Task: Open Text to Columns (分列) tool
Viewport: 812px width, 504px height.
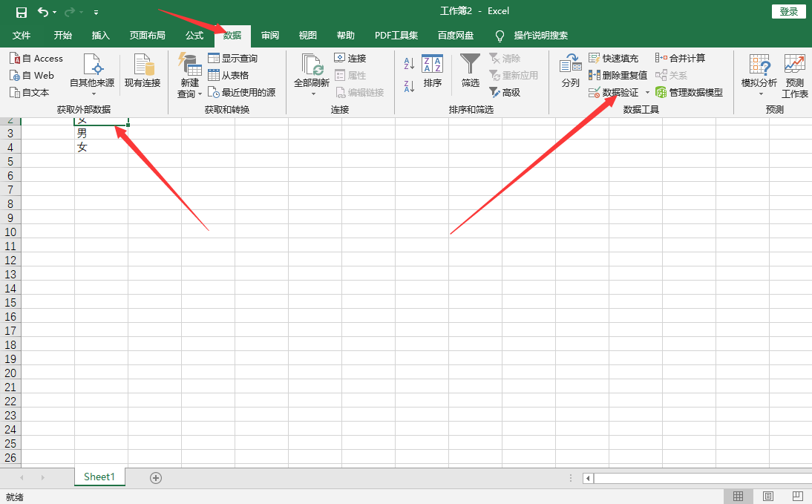Action: [570, 65]
